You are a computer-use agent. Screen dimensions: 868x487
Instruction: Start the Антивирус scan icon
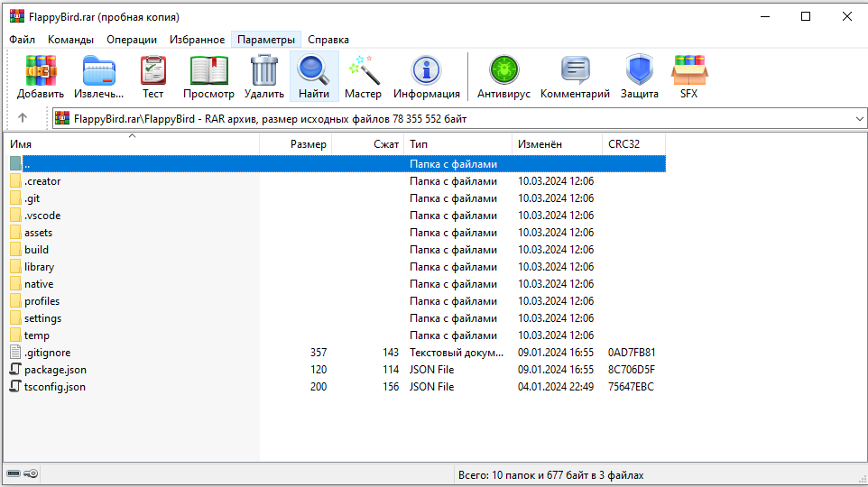coord(504,70)
